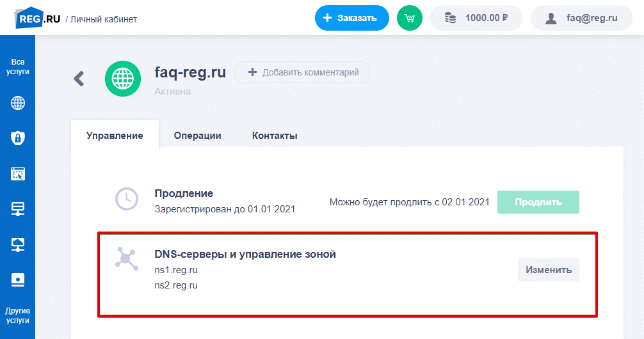Click the back arrow chevron
Image resolution: width=644 pixels, height=339 pixels.
tap(79, 79)
